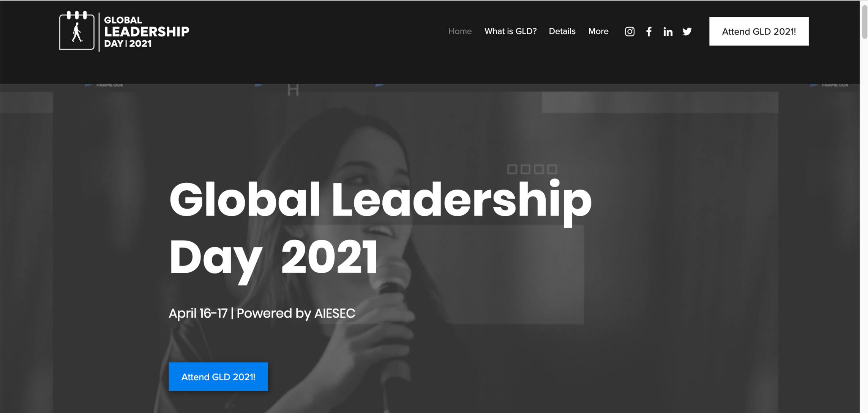Image resolution: width=868 pixels, height=413 pixels.
Task: Open the Instagram social link
Action: coord(630,32)
